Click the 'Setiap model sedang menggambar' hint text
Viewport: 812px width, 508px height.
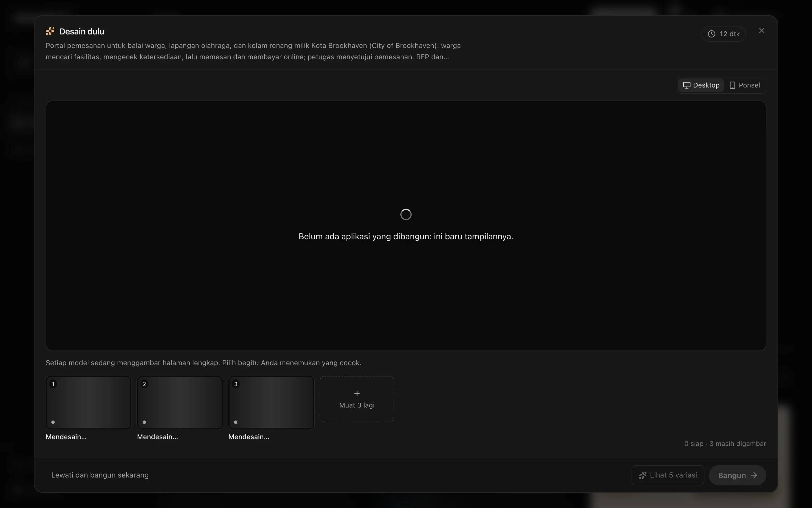coord(203,363)
